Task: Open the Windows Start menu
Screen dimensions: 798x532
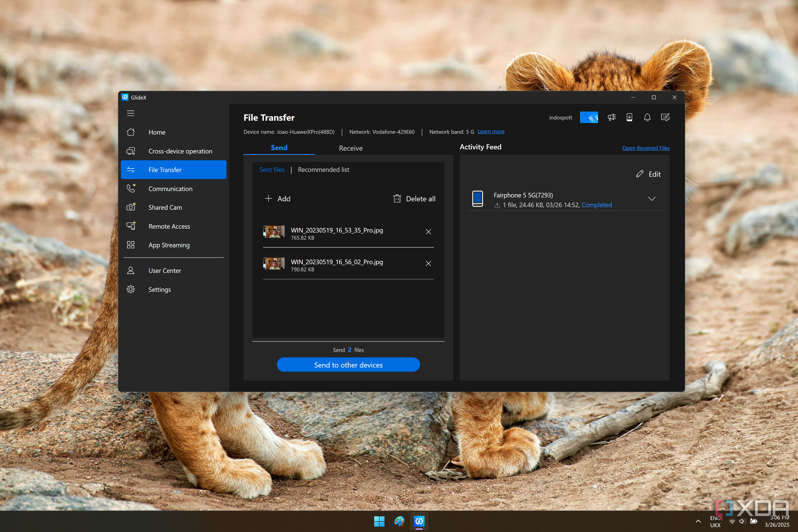Action: [x=379, y=521]
